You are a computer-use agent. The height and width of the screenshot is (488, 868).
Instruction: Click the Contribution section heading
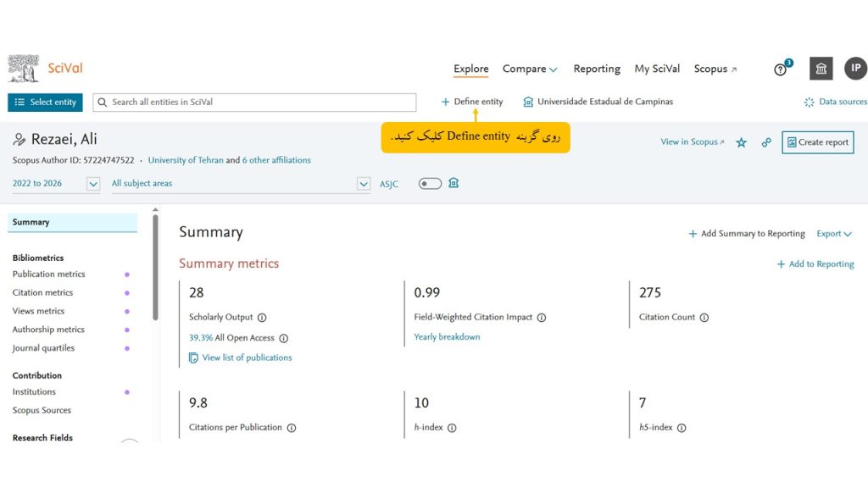[x=37, y=375]
